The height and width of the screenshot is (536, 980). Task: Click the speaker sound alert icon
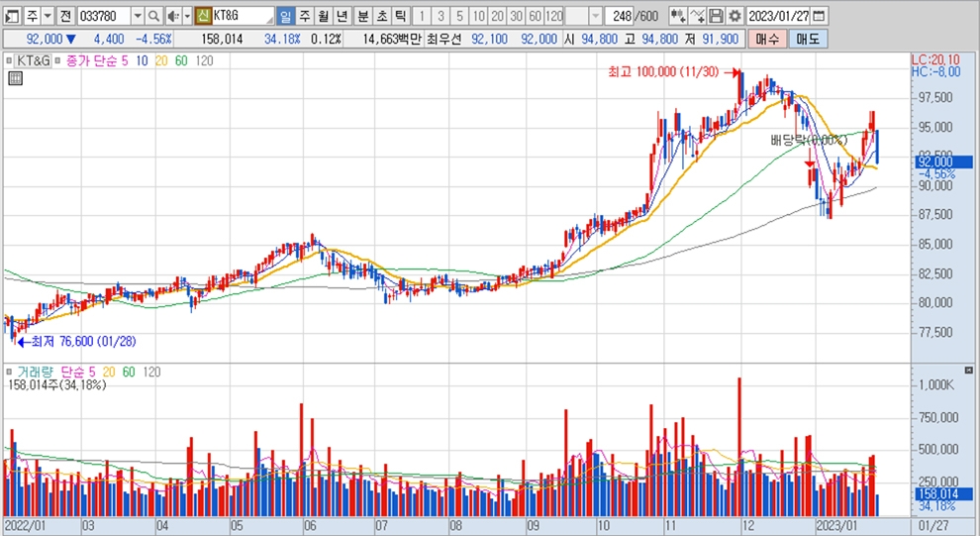[173, 16]
